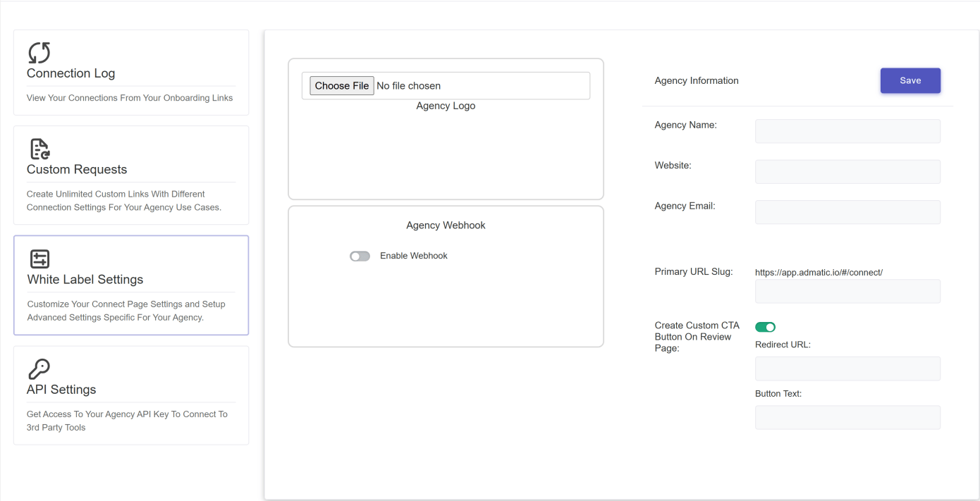Click the White Label Settings description text
This screenshot has width=980, height=501.
(126, 311)
